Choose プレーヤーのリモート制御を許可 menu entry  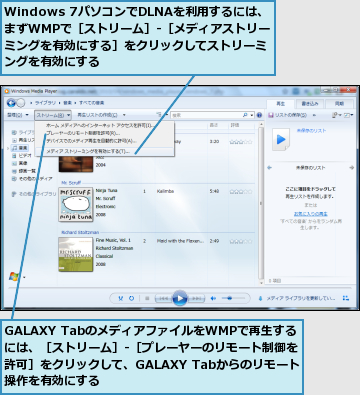click(105, 133)
